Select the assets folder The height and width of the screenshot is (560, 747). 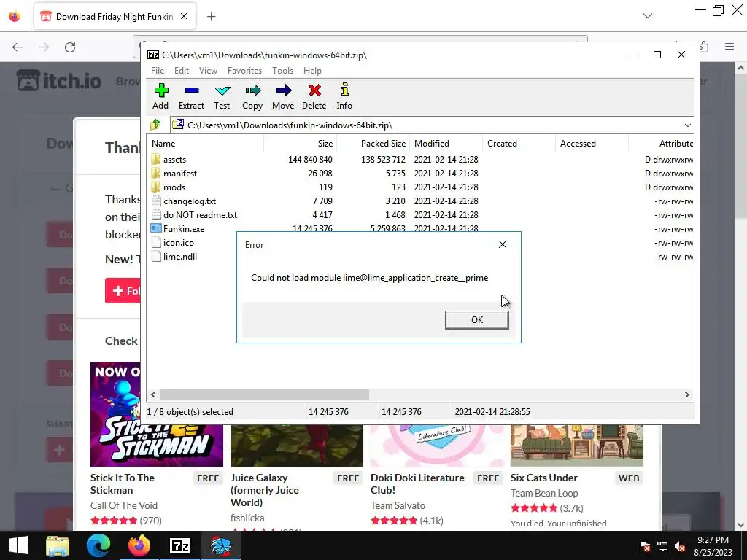click(174, 160)
